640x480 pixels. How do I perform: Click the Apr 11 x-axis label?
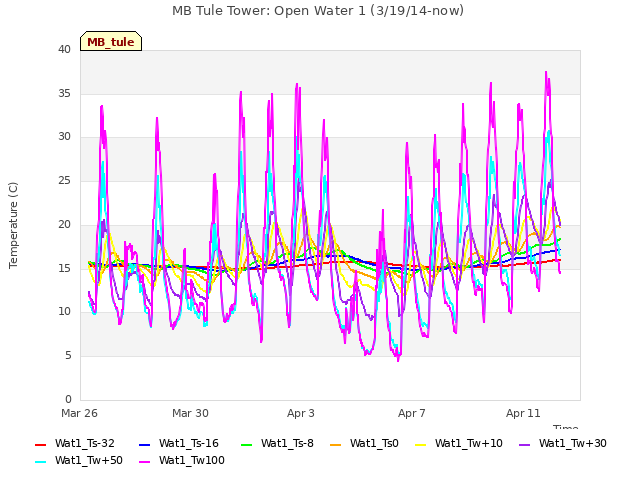pos(523,413)
